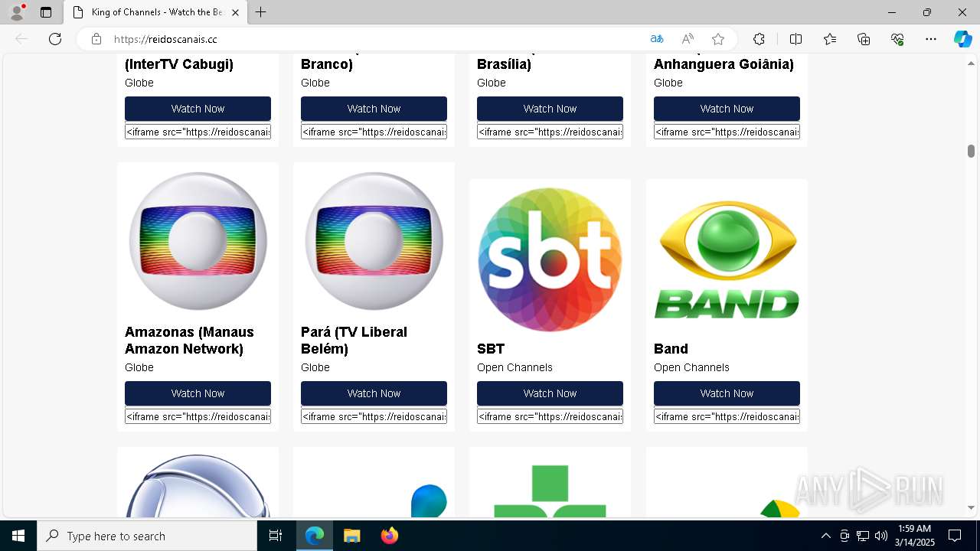Open the browser profile icon
980x551 pixels.
pos(17,12)
